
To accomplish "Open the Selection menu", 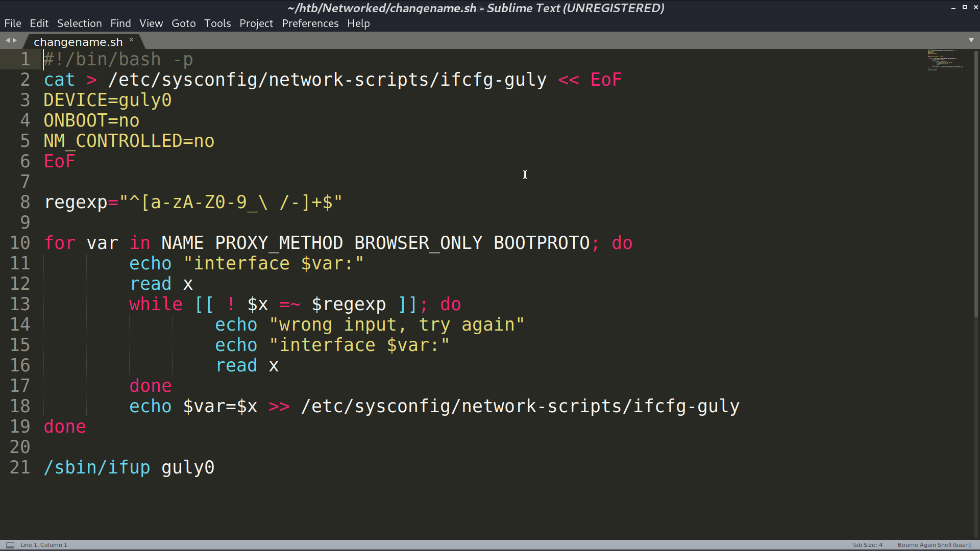I will [x=79, y=23].
